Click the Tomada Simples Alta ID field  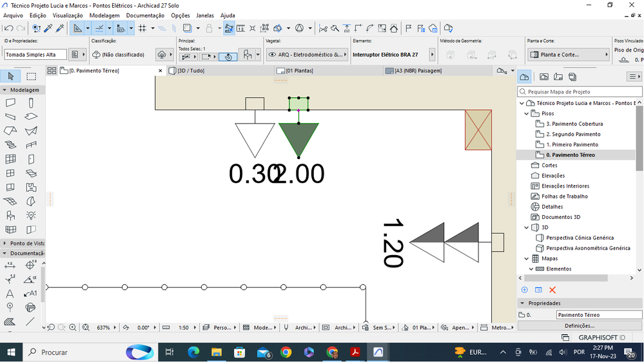coord(35,55)
